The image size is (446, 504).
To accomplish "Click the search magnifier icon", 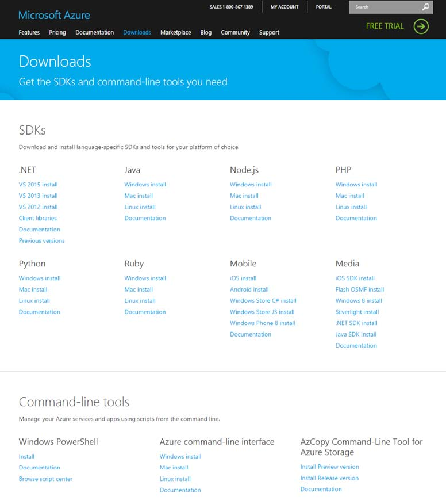I will pos(425,7).
